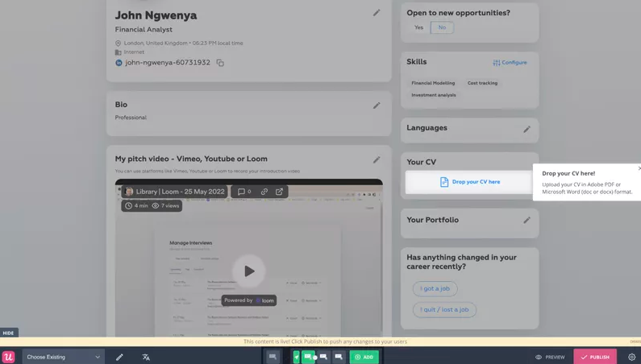Edit the pitch video section

pos(377,160)
